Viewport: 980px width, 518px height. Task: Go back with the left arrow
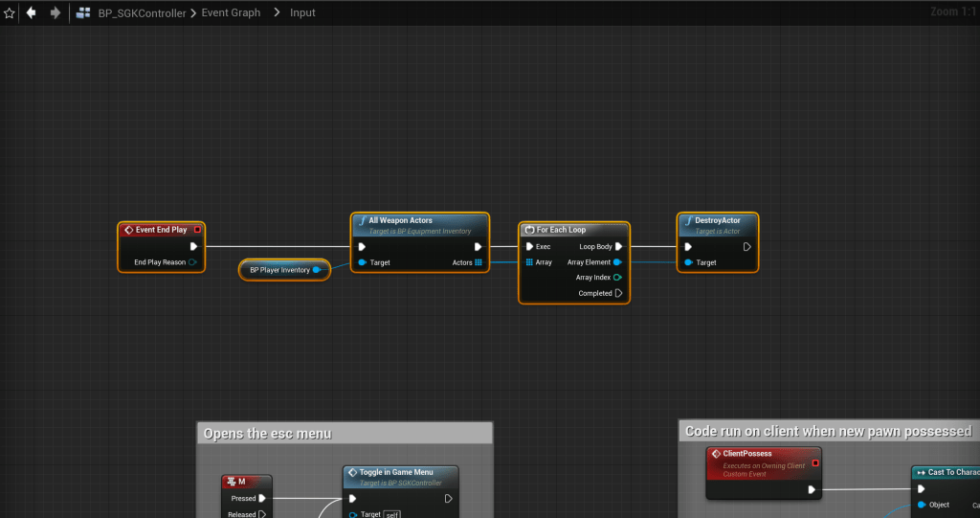point(32,13)
